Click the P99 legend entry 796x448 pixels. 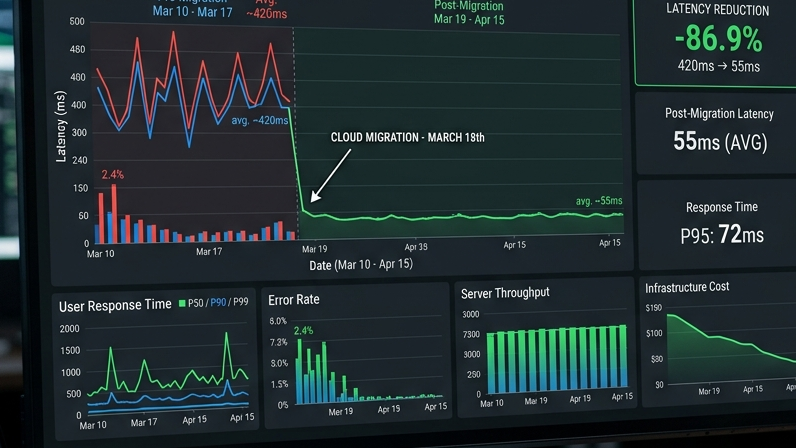click(x=241, y=302)
